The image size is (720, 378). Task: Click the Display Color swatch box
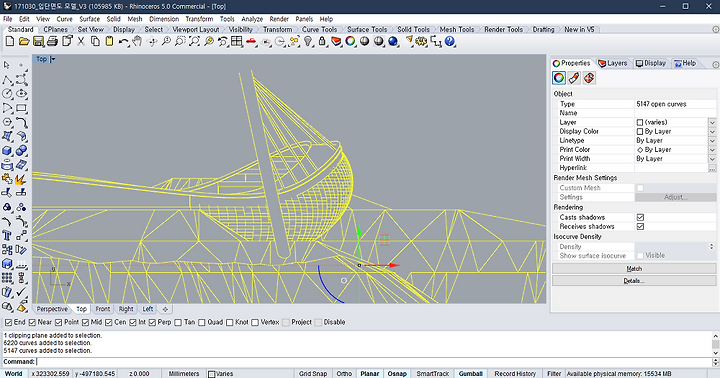(x=640, y=132)
